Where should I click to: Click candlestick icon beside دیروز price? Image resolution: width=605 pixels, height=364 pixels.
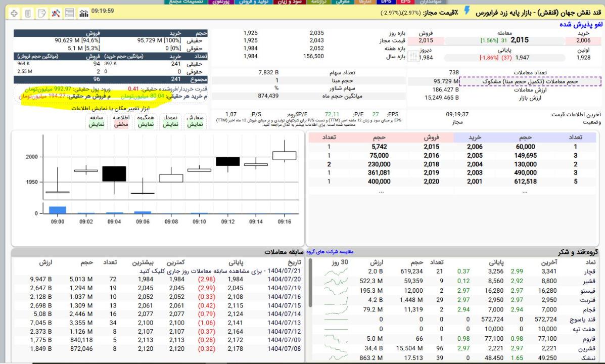412,57
